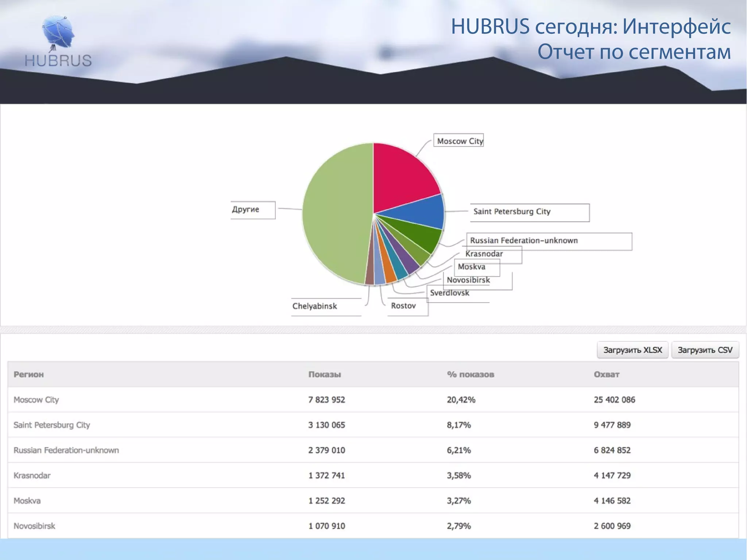The height and width of the screenshot is (560, 747).
Task: Click Russian Federation-unknown chart label
Action: point(549,241)
